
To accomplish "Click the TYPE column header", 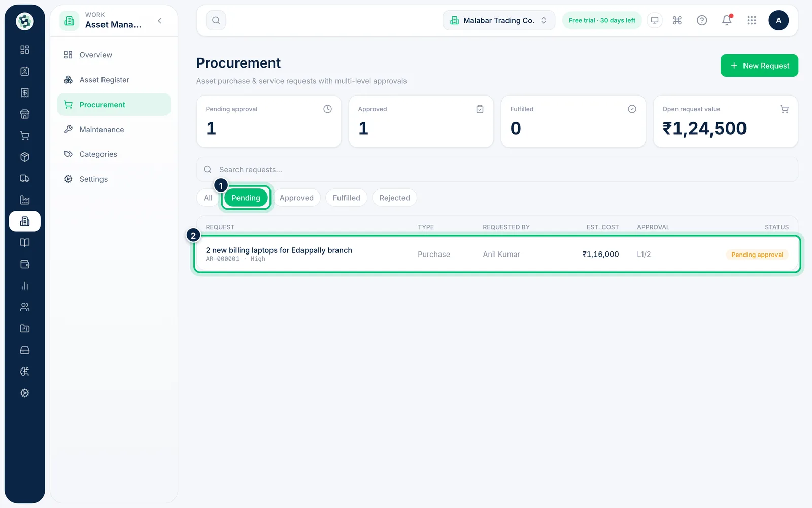I will pyautogui.click(x=426, y=227).
